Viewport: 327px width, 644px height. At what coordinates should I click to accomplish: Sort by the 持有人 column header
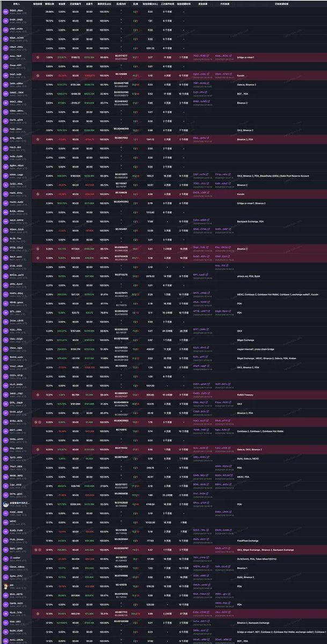point(16,3)
